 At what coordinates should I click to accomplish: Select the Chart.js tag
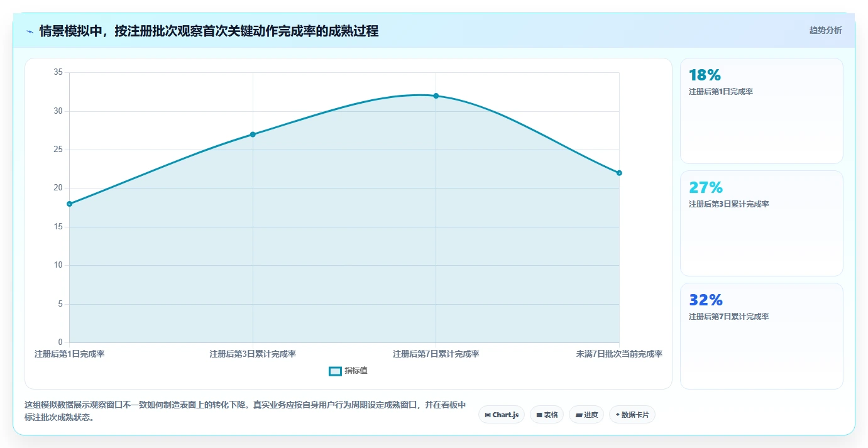(x=502, y=415)
